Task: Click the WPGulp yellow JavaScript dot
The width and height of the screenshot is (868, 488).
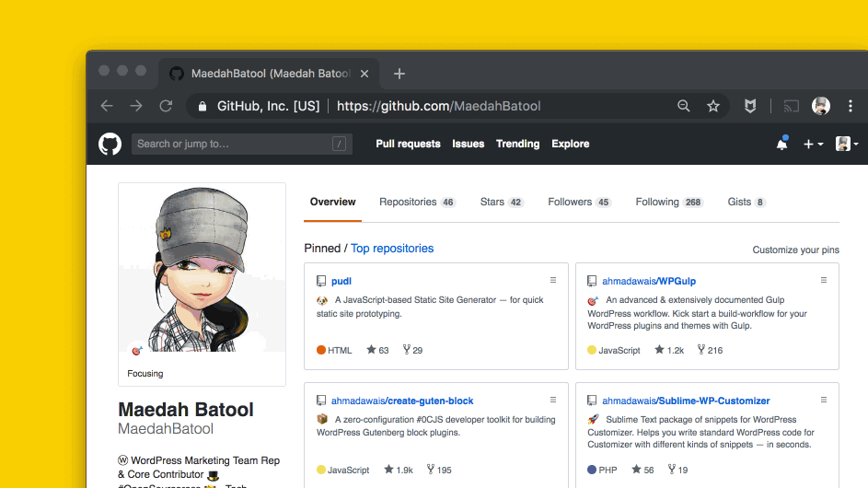Action: 592,350
